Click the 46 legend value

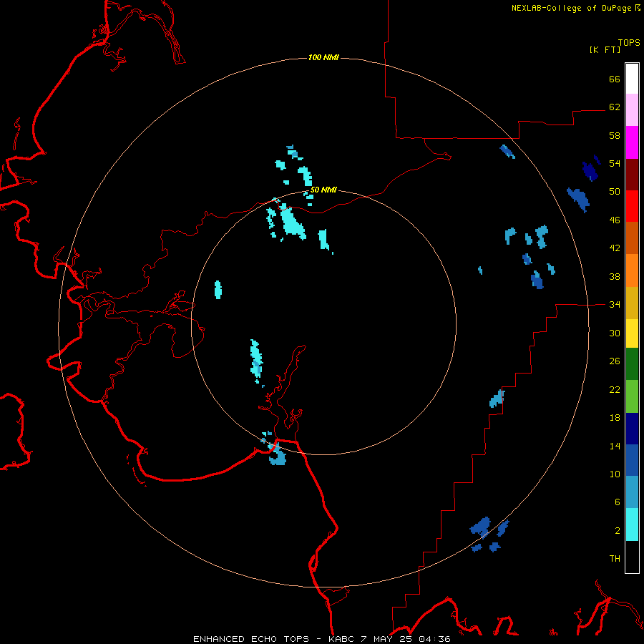tap(615, 220)
